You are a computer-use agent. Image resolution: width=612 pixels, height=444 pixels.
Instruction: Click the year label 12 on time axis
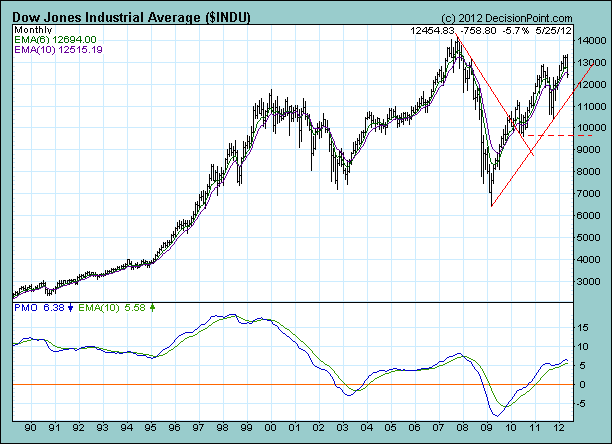[559, 428]
